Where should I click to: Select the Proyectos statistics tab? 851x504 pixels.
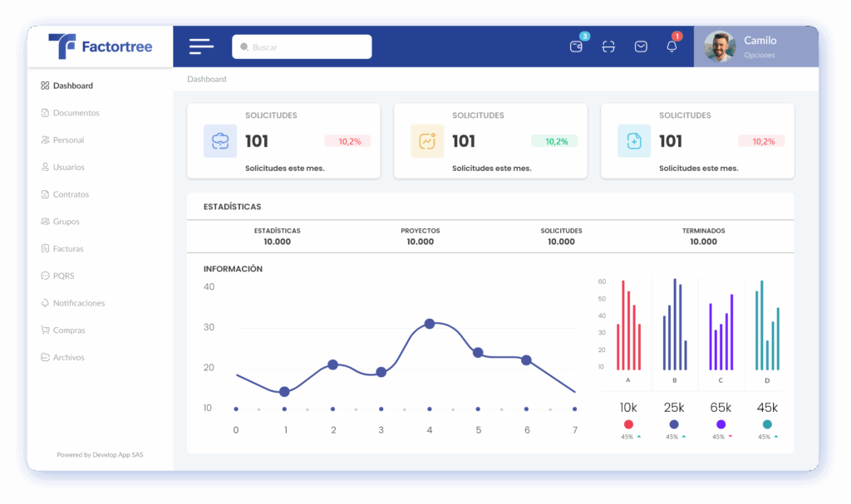(x=421, y=236)
